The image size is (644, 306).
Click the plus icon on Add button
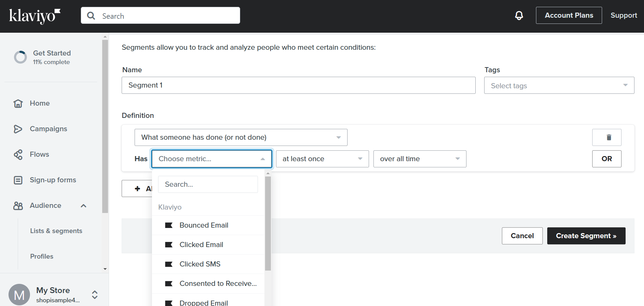coord(138,188)
